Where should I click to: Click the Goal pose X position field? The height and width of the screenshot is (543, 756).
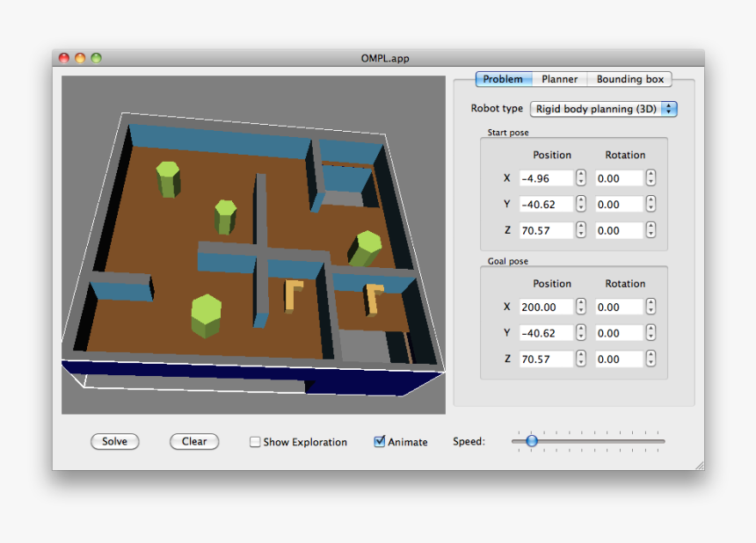pyautogui.click(x=546, y=307)
